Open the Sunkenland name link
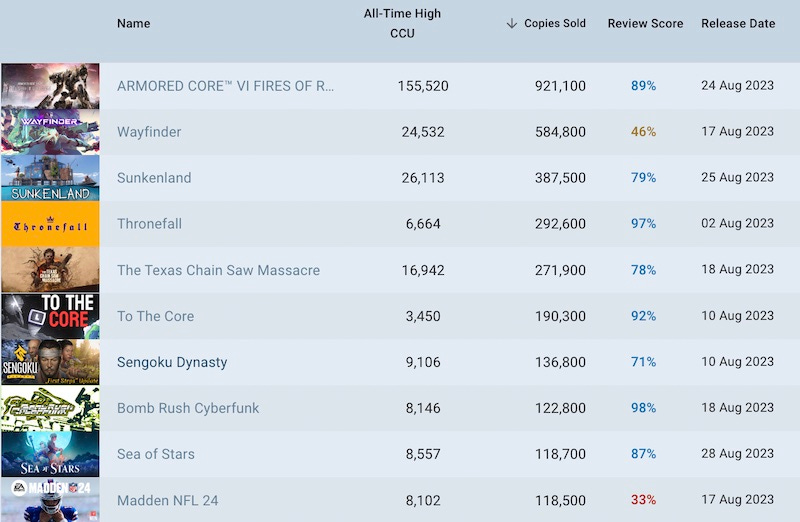Screen dimensions: 800x522 (x=154, y=178)
